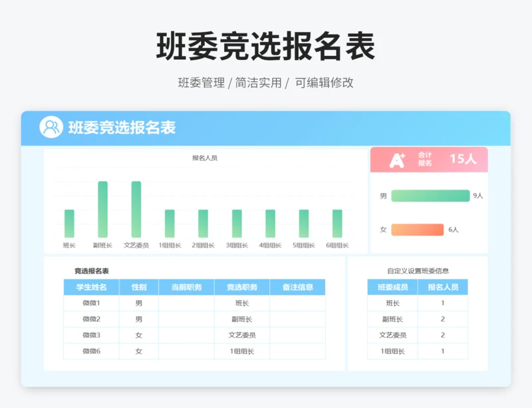532x408 pixels.
Task: Click the green 男 progress bar
Action: click(430, 196)
